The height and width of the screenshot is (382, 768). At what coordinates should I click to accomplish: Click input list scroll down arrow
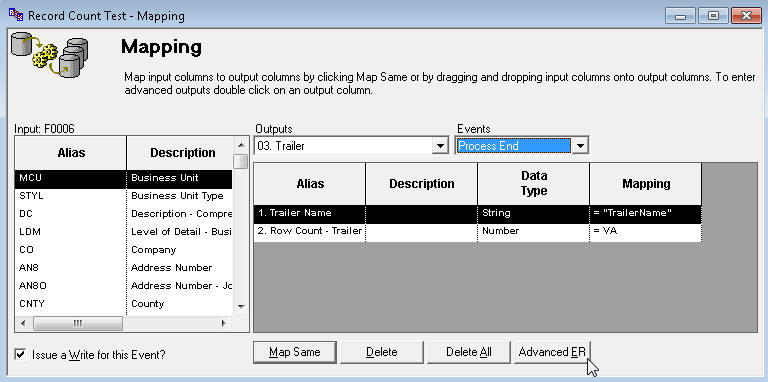(x=240, y=307)
